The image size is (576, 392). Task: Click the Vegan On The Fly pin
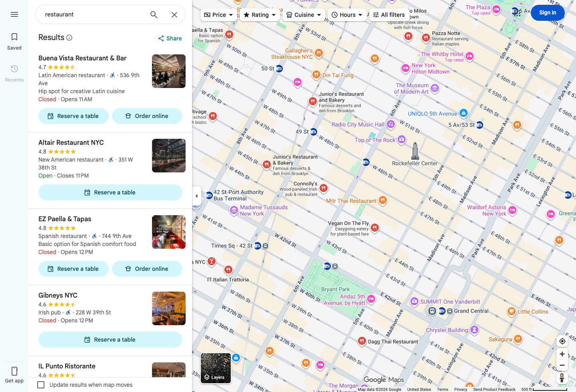coord(375,228)
